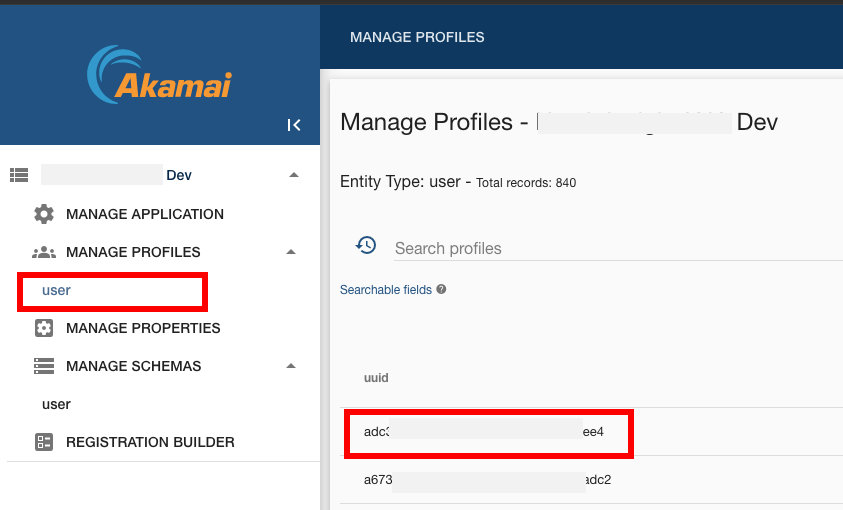Open the Registration Builder menu item
843x510 pixels.
(x=150, y=442)
